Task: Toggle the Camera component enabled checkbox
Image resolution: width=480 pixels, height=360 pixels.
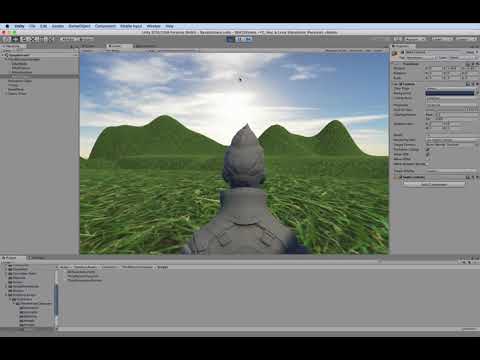Action: pyautogui.click(x=401, y=84)
